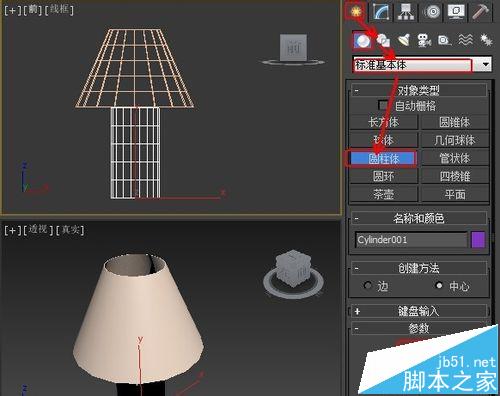Collapse the 对象类型 rollout
This screenshot has height=396, width=500.
point(419,90)
